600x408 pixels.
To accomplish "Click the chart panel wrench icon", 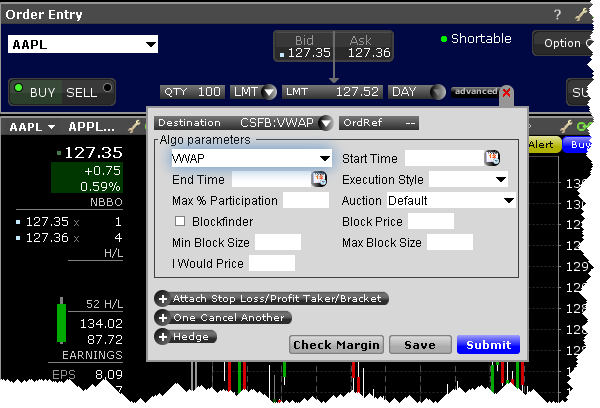I will point(567,127).
